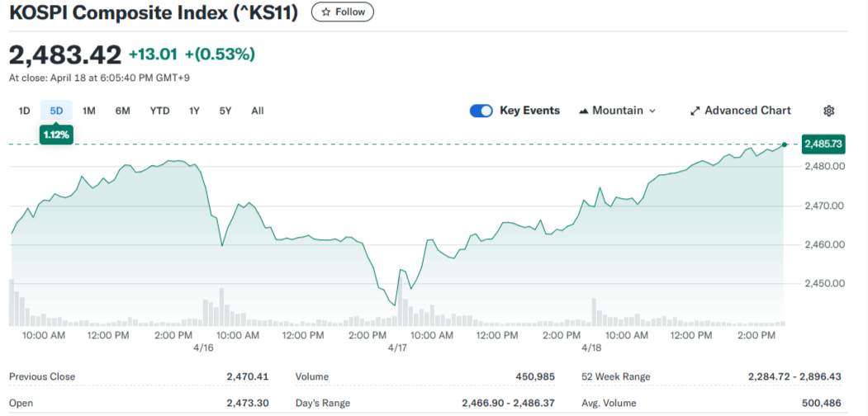Click the At close timestamp text

[x=99, y=78]
